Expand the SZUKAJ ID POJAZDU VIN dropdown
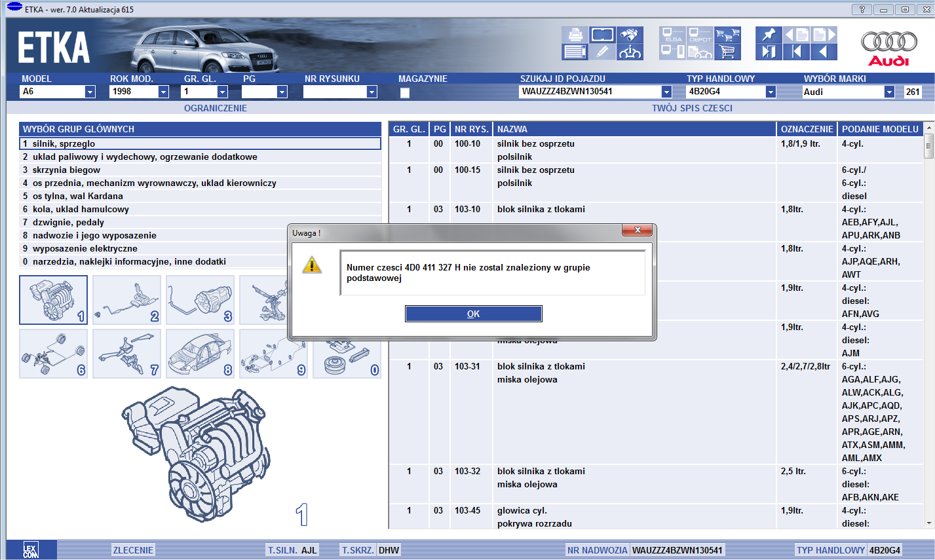The width and height of the screenshot is (935, 560). [x=666, y=92]
